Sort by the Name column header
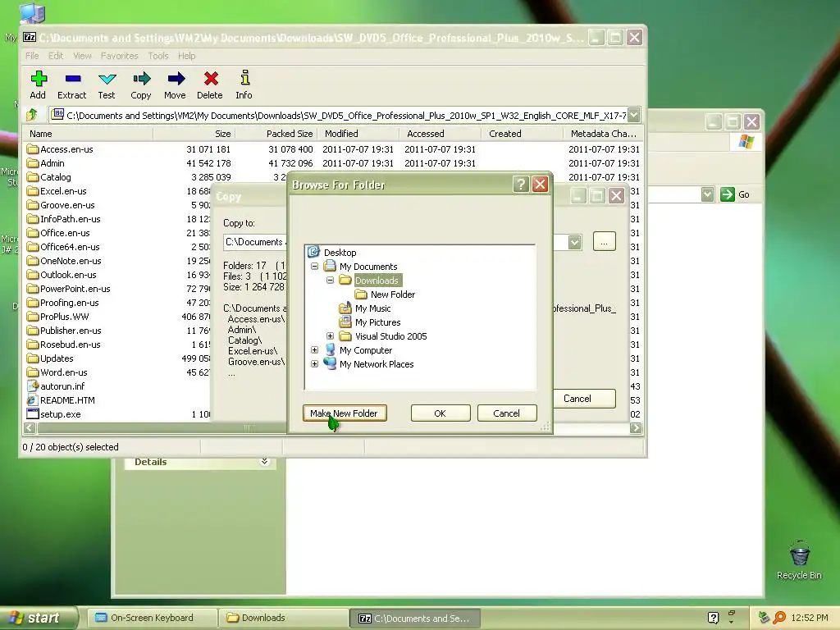The width and height of the screenshot is (840, 630). click(89, 134)
